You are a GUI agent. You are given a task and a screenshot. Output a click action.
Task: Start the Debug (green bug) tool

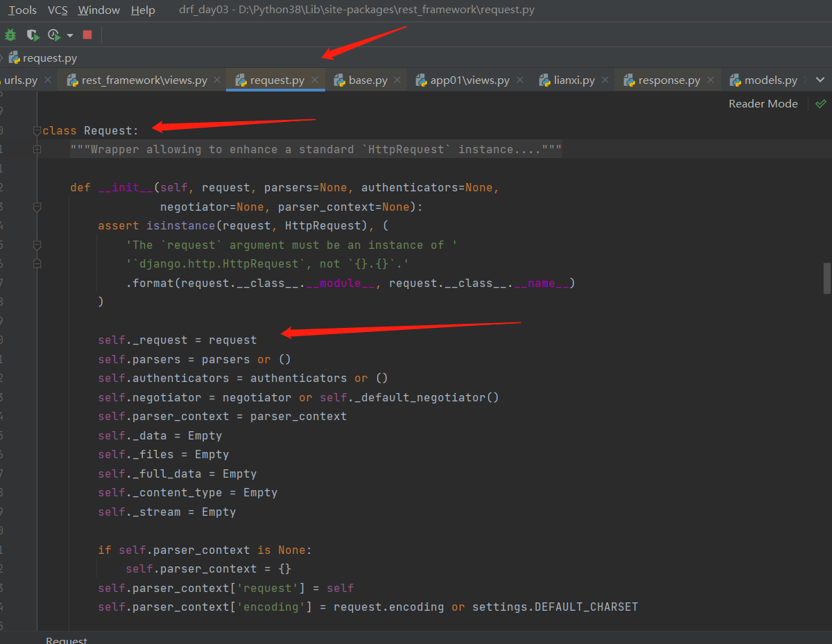tap(10, 35)
